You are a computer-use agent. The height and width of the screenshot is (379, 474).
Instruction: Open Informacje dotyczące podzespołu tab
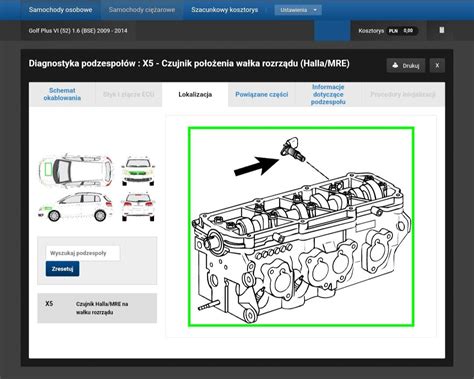(328, 94)
